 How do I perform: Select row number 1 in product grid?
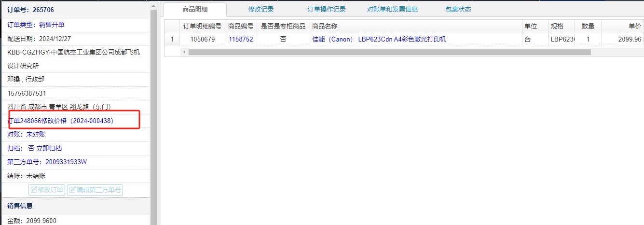pos(172,40)
